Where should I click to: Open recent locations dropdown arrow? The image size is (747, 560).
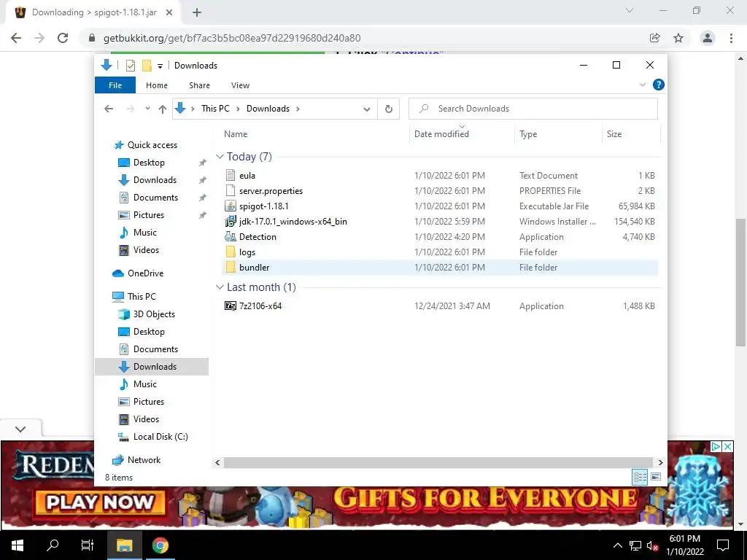[x=147, y=109]
